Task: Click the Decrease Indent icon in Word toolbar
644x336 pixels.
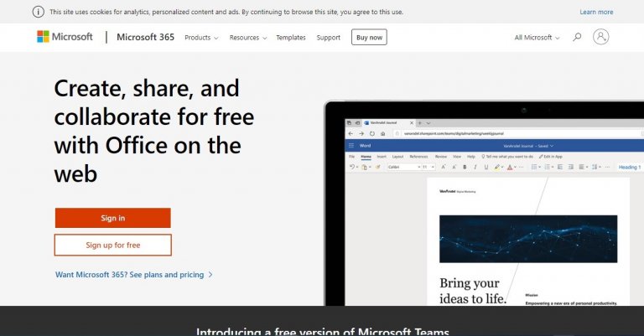Action: pos(560,167)
